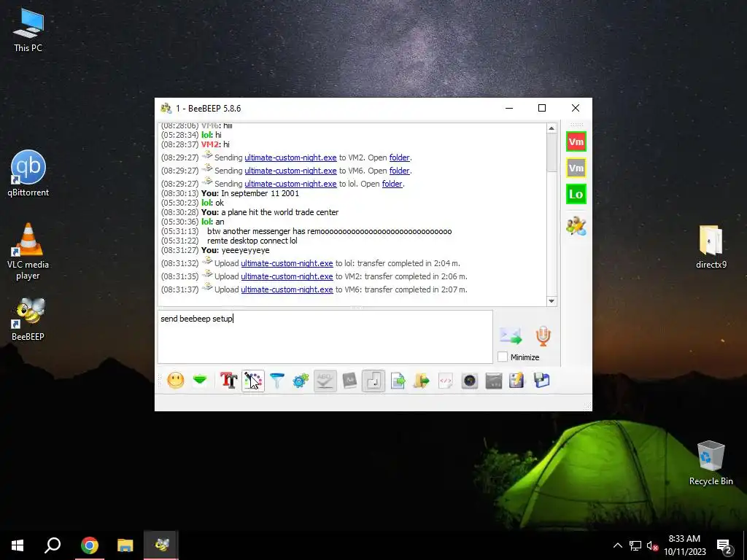Screen dimensions: 747x560
Task: Select the Recycle Bin desktop icon
Action: (711, 463)
